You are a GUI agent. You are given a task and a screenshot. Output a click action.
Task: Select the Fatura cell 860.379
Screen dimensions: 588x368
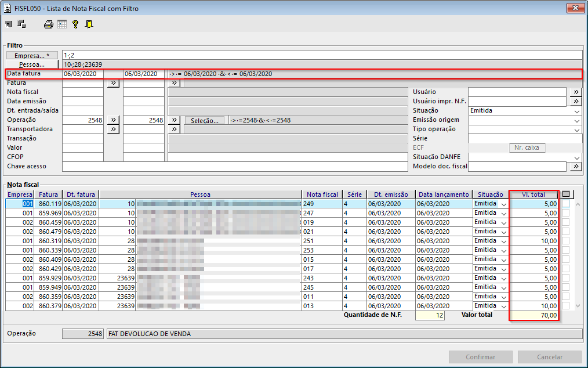(48, 306)
